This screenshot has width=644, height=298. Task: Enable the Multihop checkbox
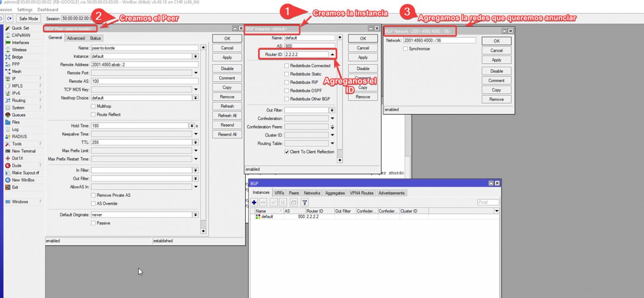pos(93,106)
